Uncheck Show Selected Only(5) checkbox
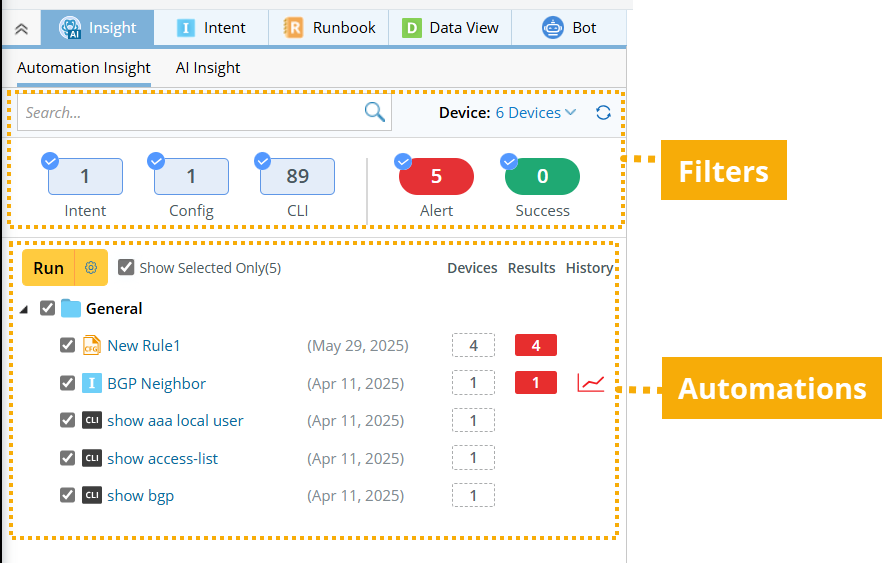The width and height of the screenshot is (882, 563). click(x=126, y=267)
